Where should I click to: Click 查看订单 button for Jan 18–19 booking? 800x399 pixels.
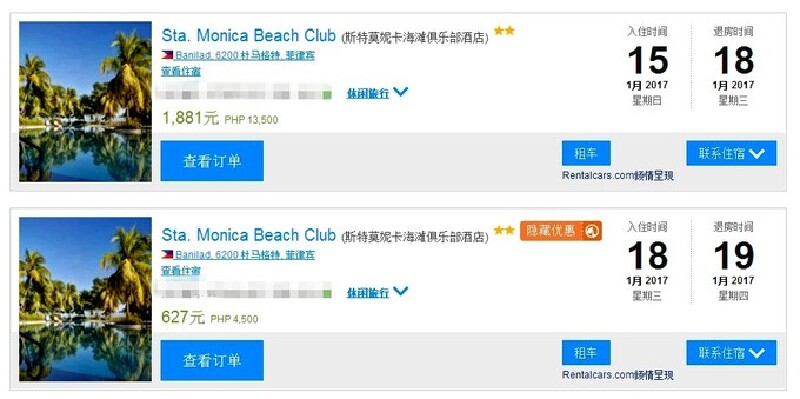[x=212, y=360]
